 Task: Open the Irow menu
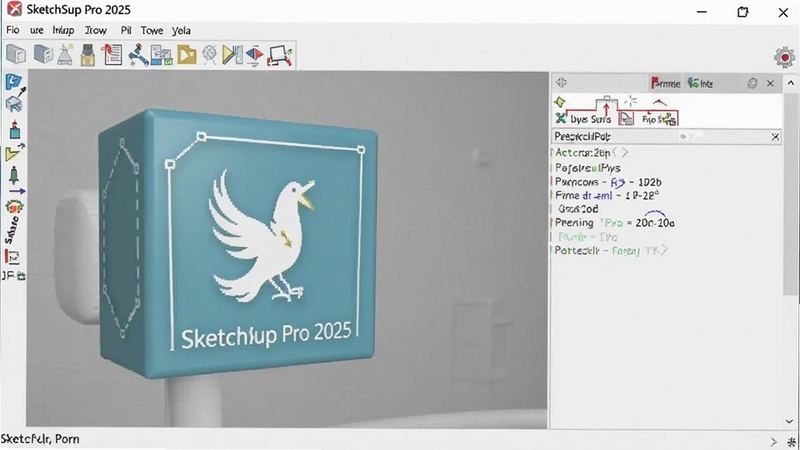pyautogui.click(x=95, y=31)
